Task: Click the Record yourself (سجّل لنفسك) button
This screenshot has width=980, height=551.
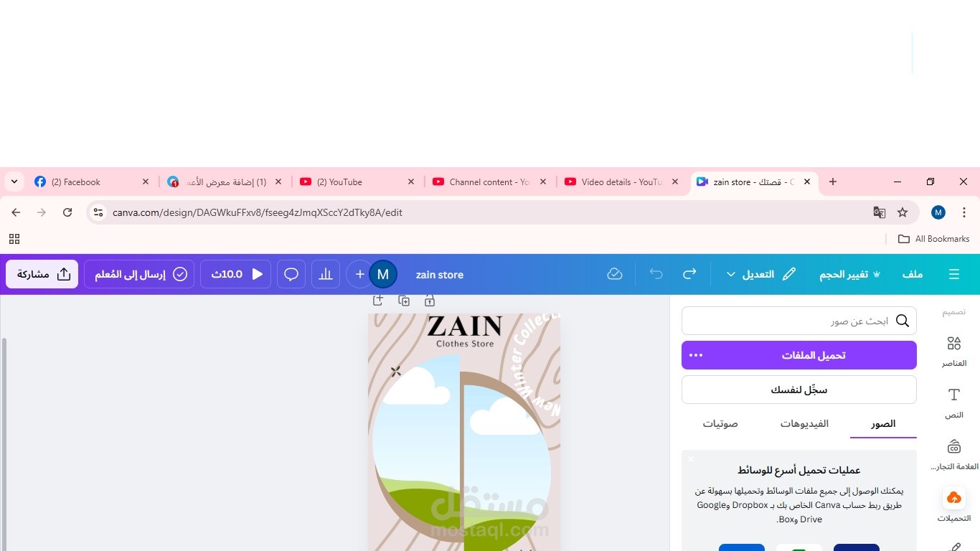Action: [x=799, y=390]
